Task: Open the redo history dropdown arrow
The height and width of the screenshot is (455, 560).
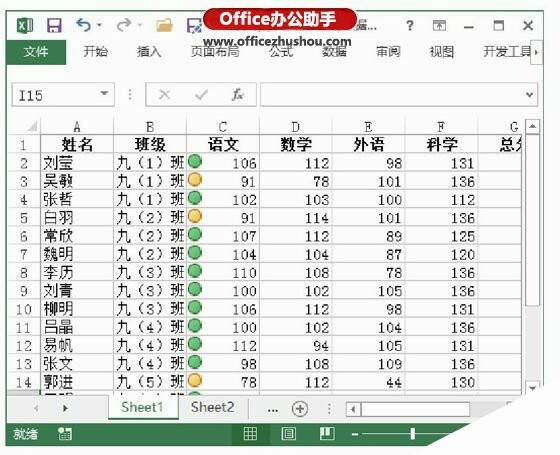Action: pos(140,25)
